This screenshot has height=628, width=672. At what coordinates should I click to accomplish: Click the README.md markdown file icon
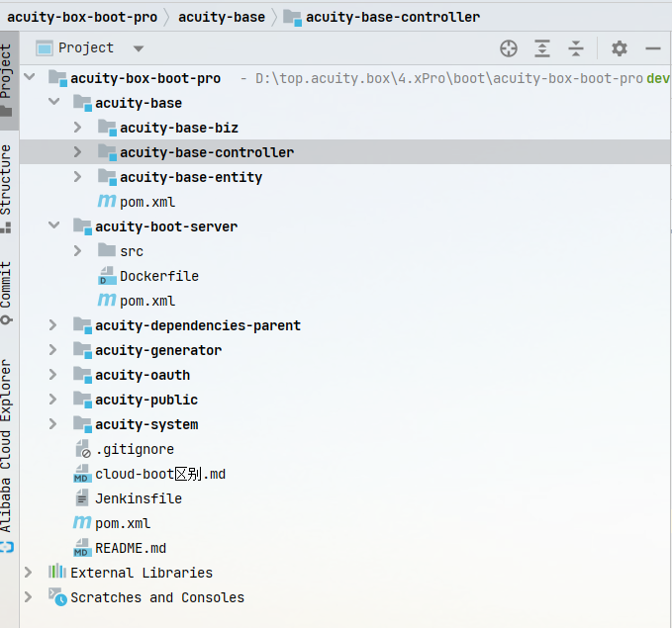click(82, 548)
